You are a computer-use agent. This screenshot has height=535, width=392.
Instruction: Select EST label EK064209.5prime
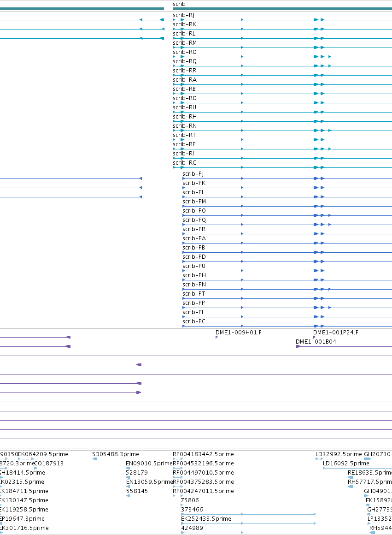tap(43, 454)
